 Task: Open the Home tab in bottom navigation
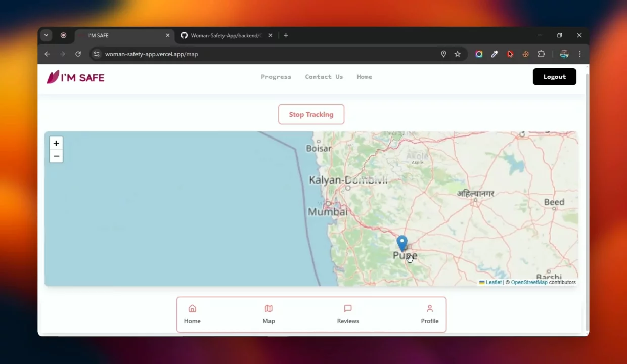[x=192, y=314]
